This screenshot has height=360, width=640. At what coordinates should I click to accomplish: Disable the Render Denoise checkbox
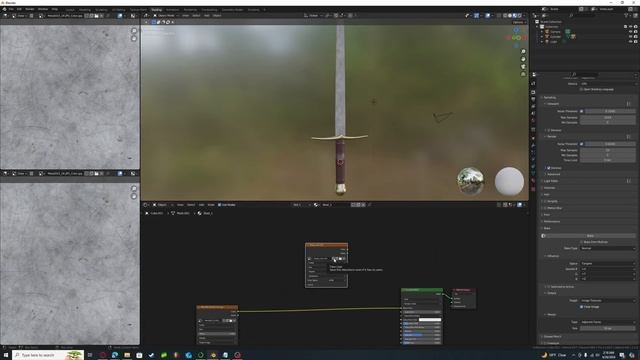549,168
